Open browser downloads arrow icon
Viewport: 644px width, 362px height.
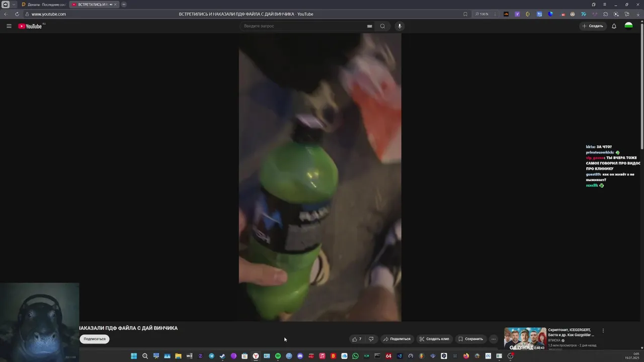coord(638,14)
